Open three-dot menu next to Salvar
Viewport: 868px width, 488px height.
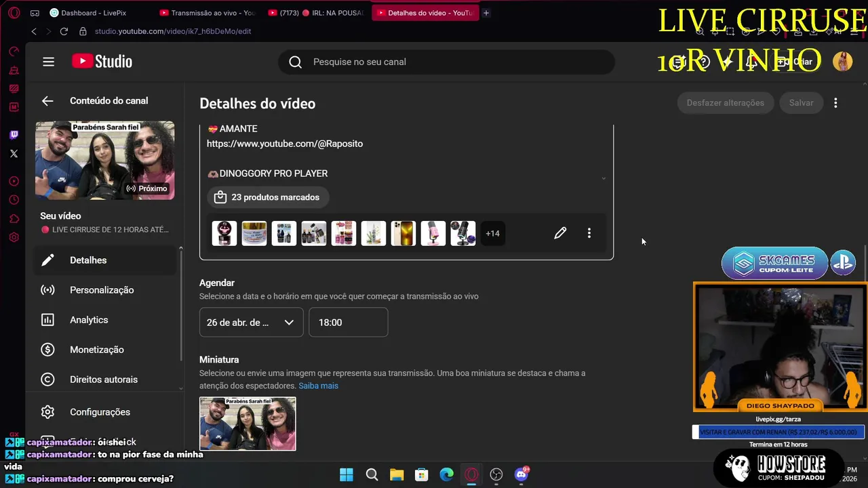835,103
